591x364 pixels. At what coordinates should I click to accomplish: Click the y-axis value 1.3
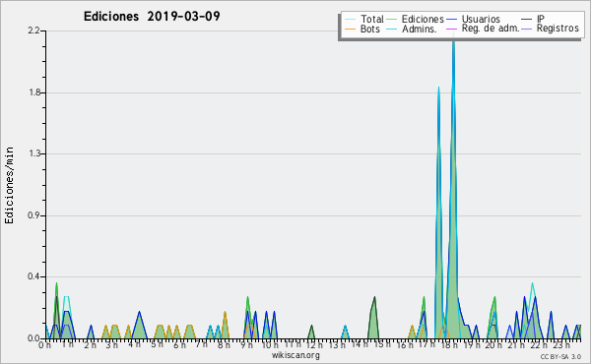click(33, 153)
